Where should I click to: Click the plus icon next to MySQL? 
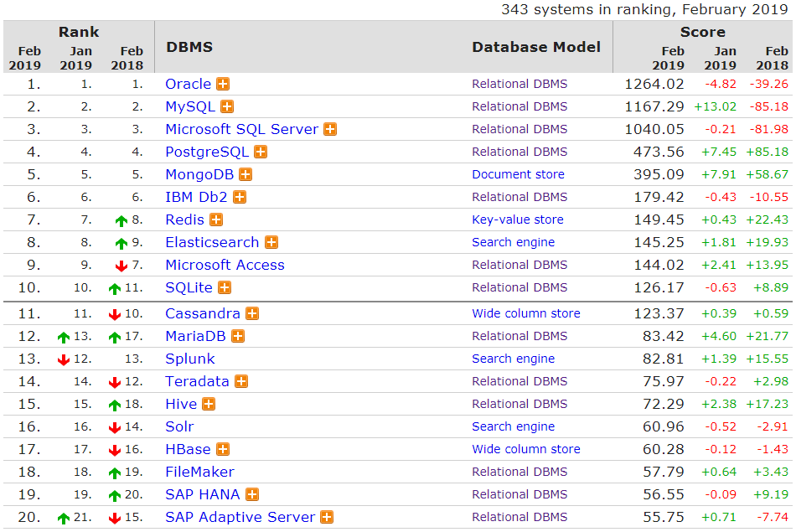pyautogui.click(x=227, y=106)
